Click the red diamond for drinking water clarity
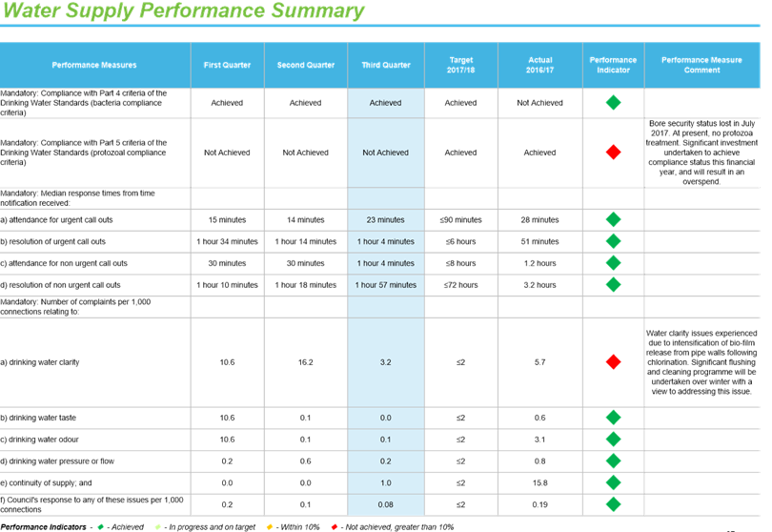 click(613, 362)
